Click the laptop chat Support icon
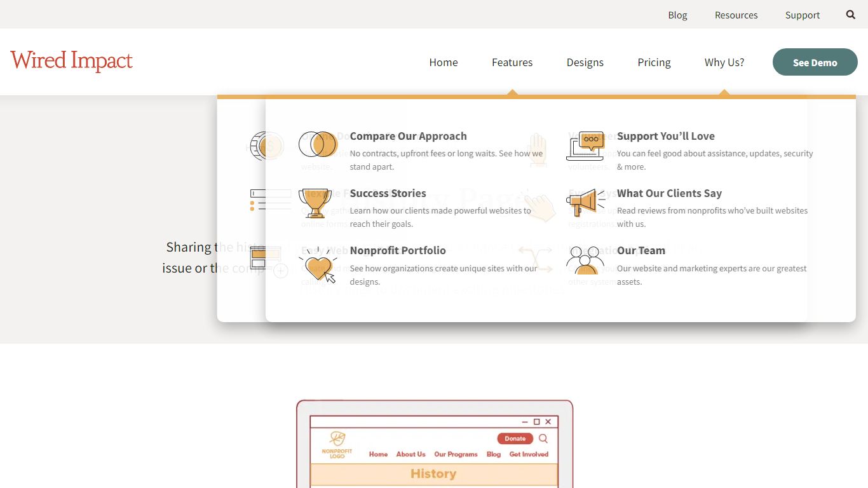This screenshot has height=488, width=868. (x=585, y=146)
